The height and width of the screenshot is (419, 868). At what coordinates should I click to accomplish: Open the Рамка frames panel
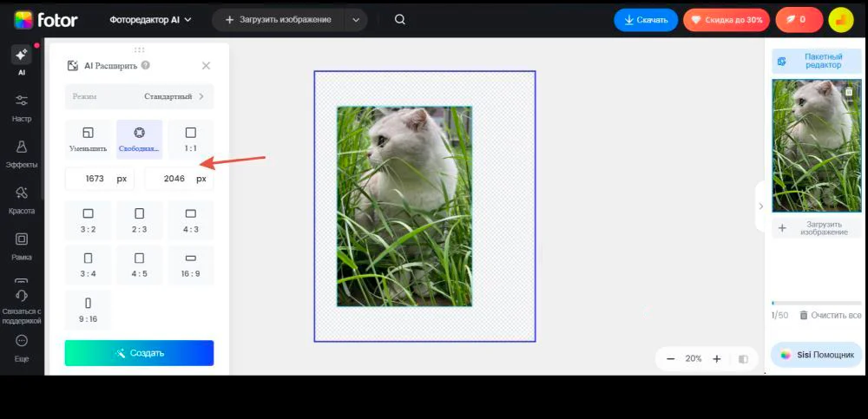(22, 246)
